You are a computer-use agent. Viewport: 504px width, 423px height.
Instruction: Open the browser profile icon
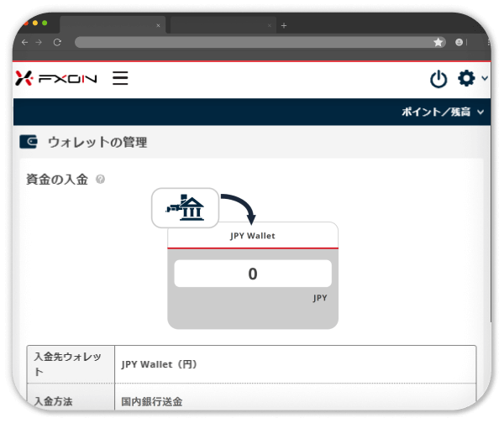(459, 42)
